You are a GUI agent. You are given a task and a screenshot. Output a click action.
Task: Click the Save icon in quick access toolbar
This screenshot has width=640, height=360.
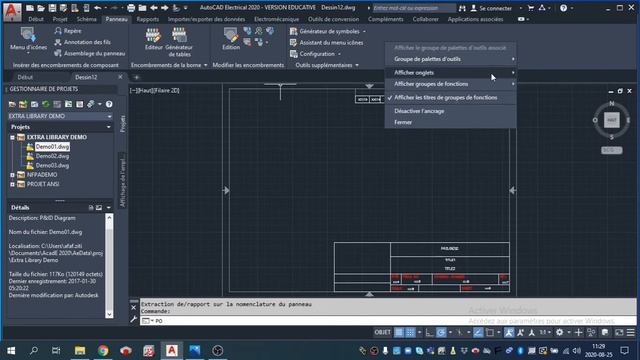click(x=52, y=8)
